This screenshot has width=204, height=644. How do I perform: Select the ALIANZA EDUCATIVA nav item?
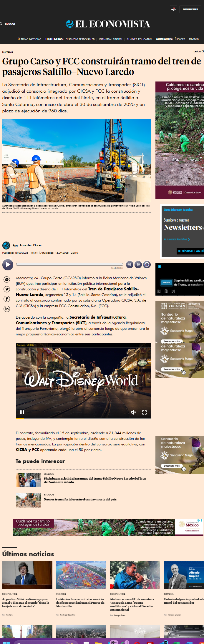(139, 39)
